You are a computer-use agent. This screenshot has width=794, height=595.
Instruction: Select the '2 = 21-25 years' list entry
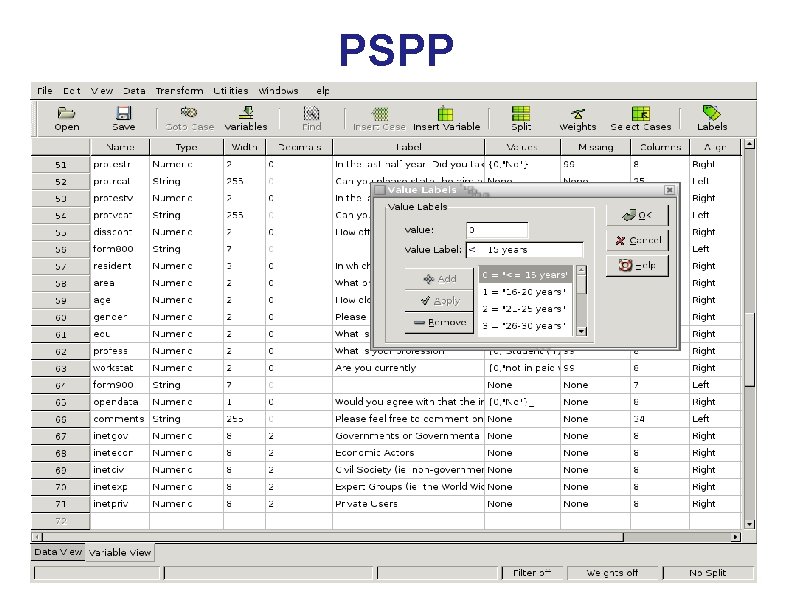(x=525, y=309)
